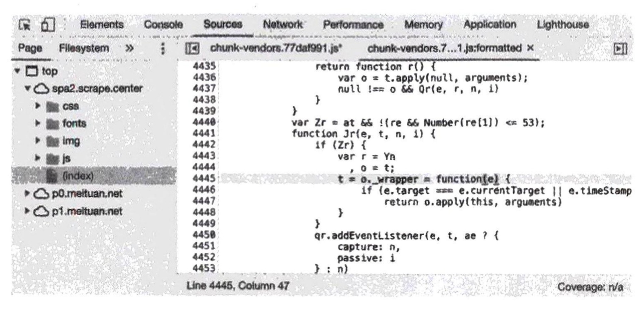Open the chunk-vendors.77daf991.js tab

(276, 48)
